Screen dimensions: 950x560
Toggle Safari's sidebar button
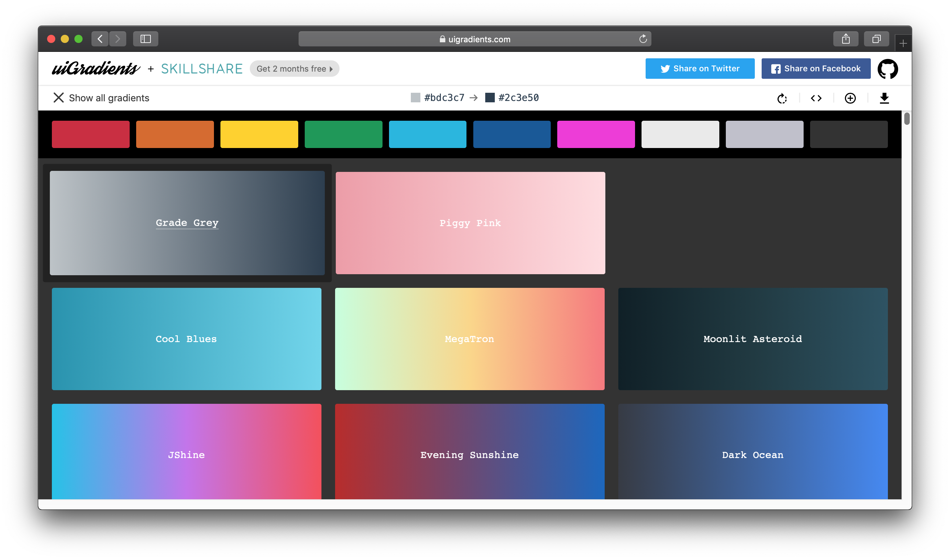[x=145, y=39]
